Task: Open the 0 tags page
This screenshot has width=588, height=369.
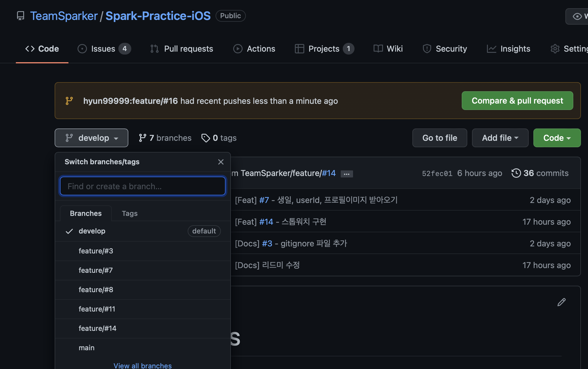Action: [219, 138]
